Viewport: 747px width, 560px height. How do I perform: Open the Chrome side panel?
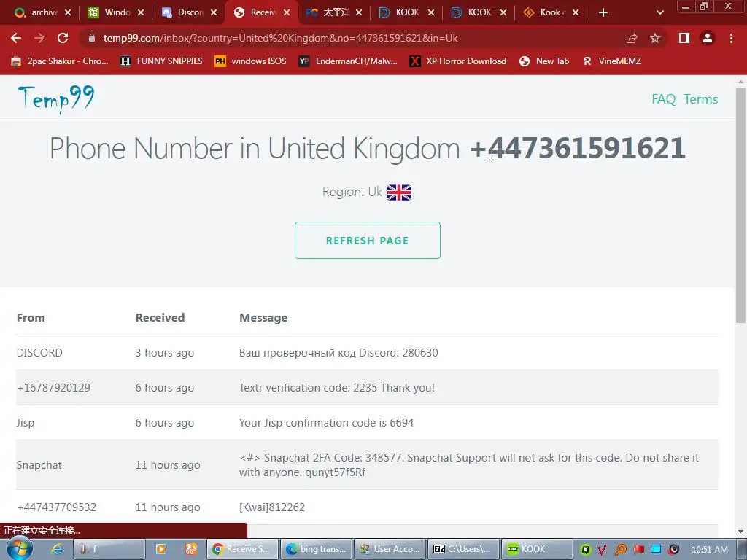(x=684, y=38)
